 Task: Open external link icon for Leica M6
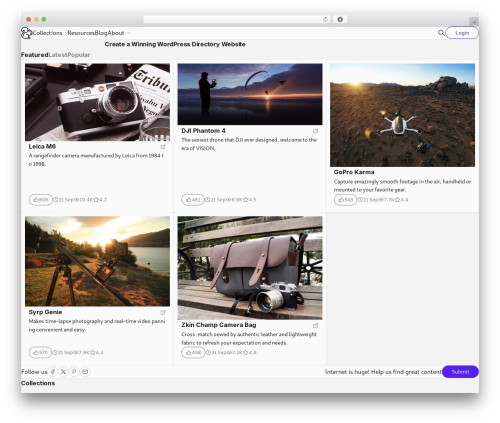click(x=163, y=147)
